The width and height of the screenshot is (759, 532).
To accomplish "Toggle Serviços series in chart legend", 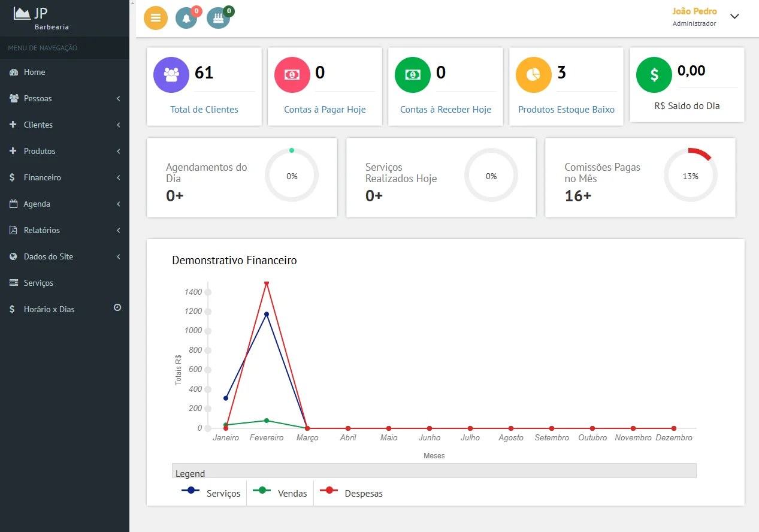I will (211, 494).
